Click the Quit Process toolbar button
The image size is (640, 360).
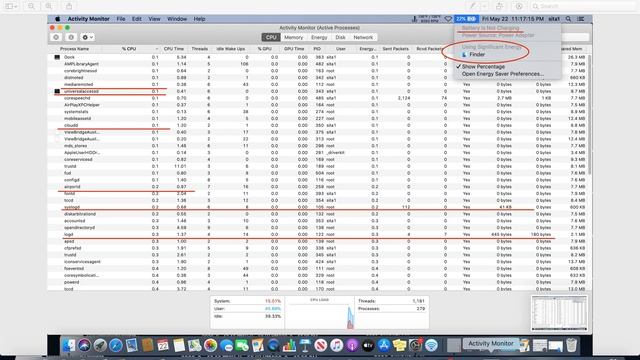[56, 37]
